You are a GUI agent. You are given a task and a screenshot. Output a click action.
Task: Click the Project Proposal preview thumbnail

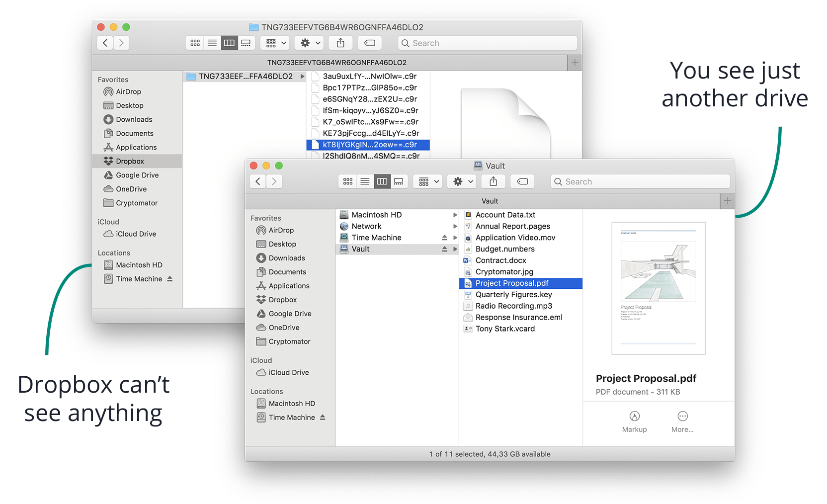pos(658,288)
